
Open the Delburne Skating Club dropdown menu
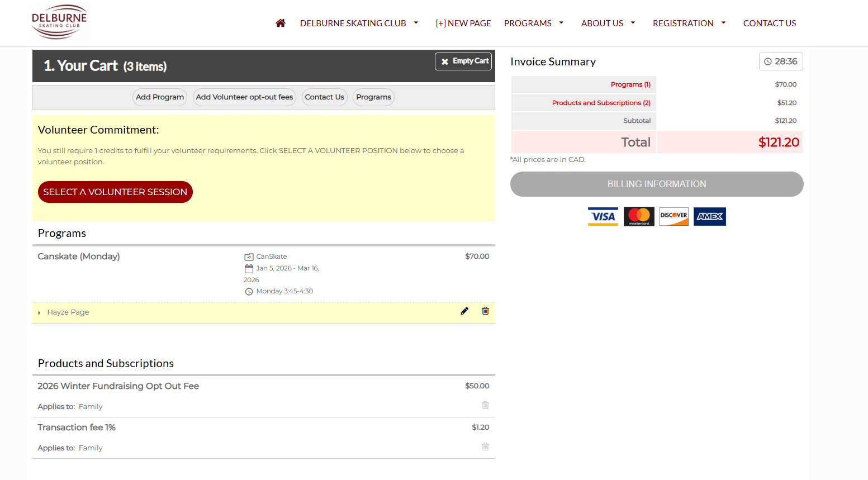click(x=359, y=23)
